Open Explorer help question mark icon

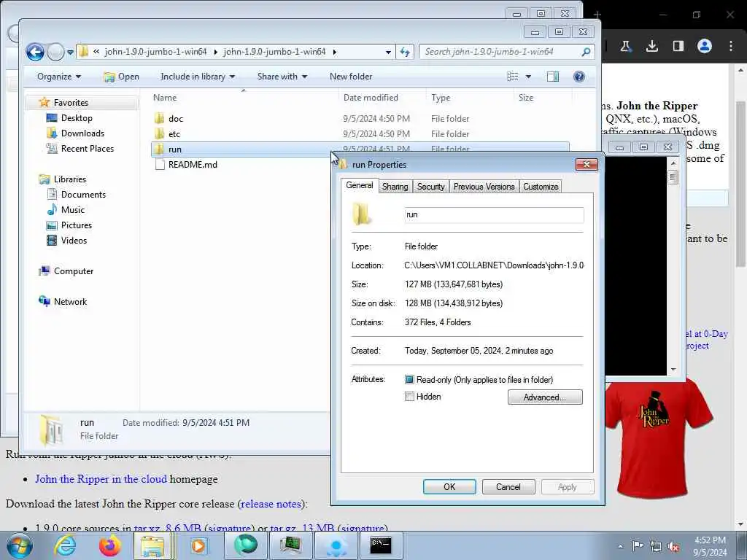click(578, 77)
